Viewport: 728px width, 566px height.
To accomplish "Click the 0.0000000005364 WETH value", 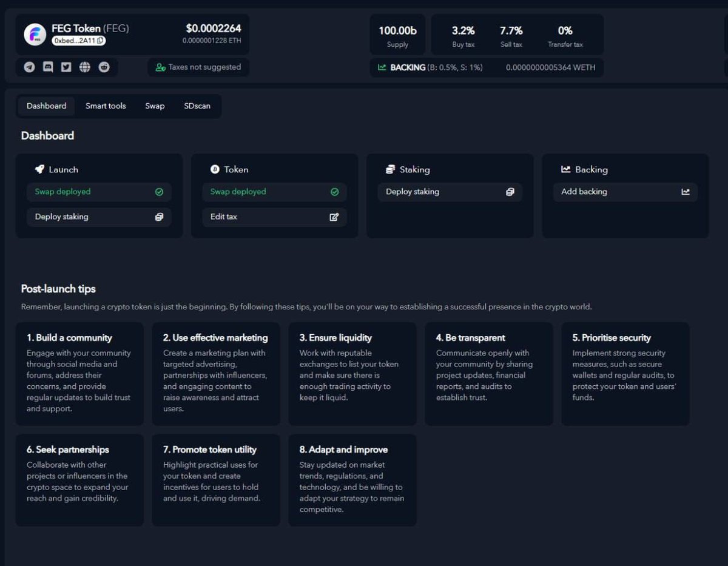I will tap(550, 67).
